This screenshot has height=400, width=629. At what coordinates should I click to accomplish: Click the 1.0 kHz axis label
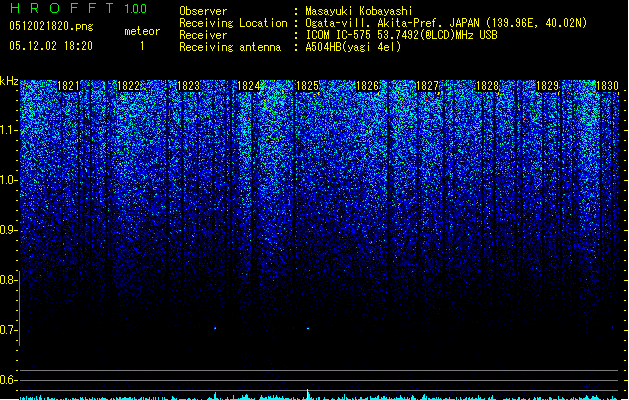coord(8,180)
